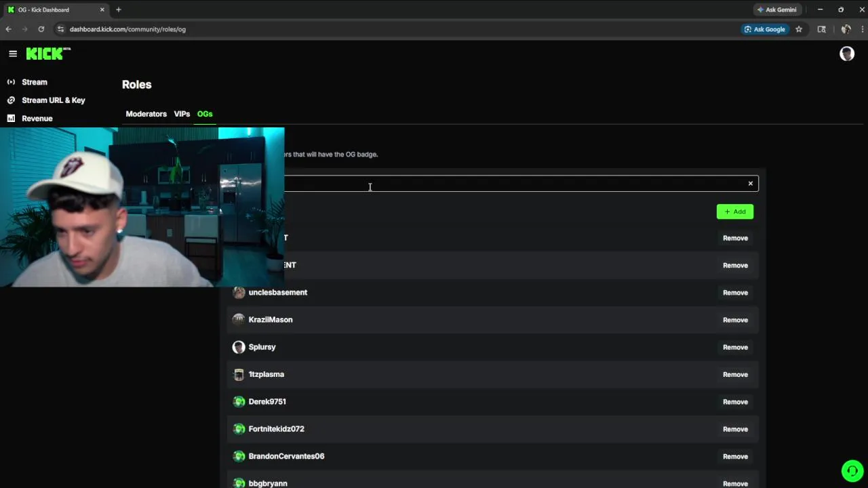Remove unclesbasement from OGs
The image size is (868, 488).
point(735,293)
